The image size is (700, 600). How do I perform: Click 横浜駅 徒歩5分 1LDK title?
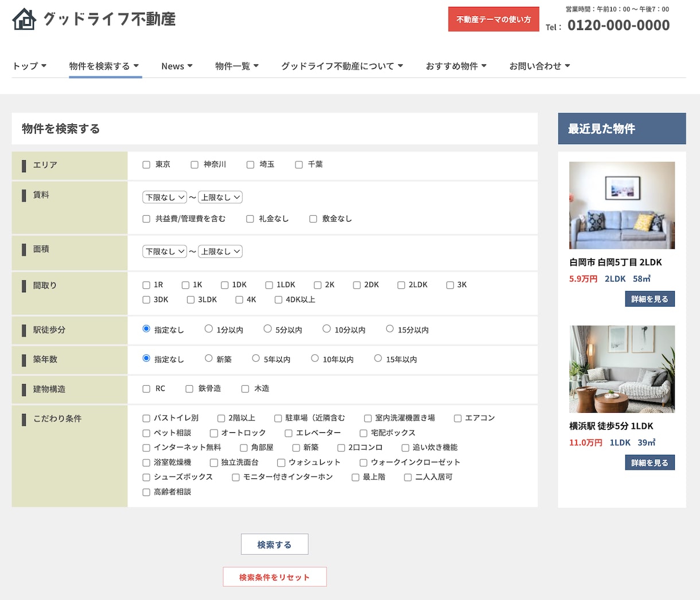pos(611,426)
